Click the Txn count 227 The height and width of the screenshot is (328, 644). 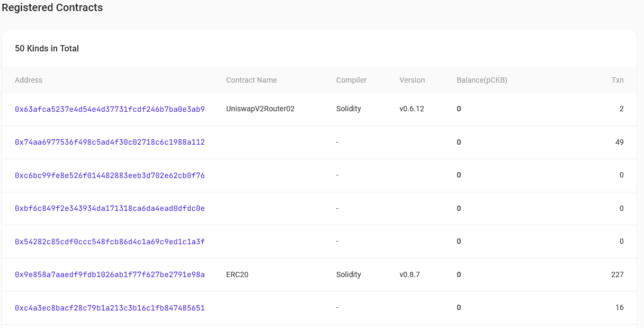(x=617, y=274)
